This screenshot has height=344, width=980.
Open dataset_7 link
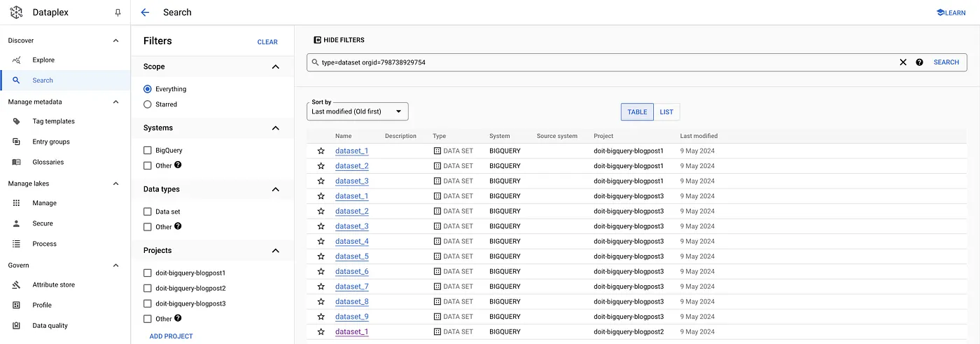351,287
